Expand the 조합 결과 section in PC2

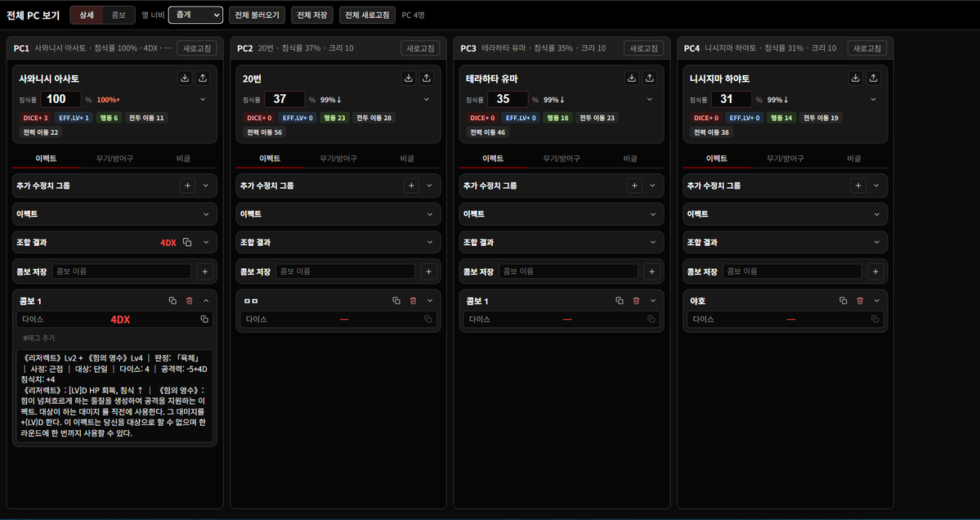point(430,243)
